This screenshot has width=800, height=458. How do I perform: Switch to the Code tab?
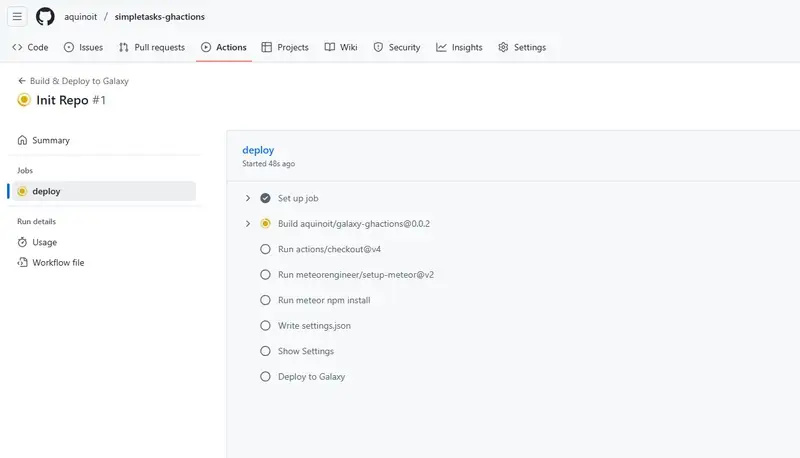[30, 47]
